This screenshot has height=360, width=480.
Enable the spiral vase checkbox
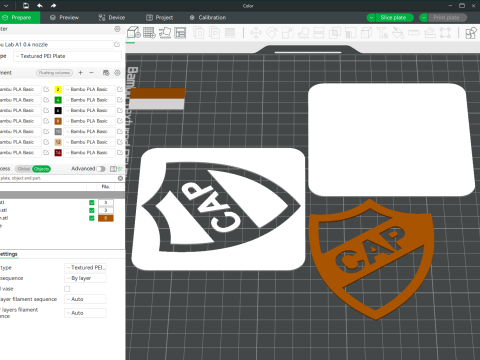click(67, 289)
